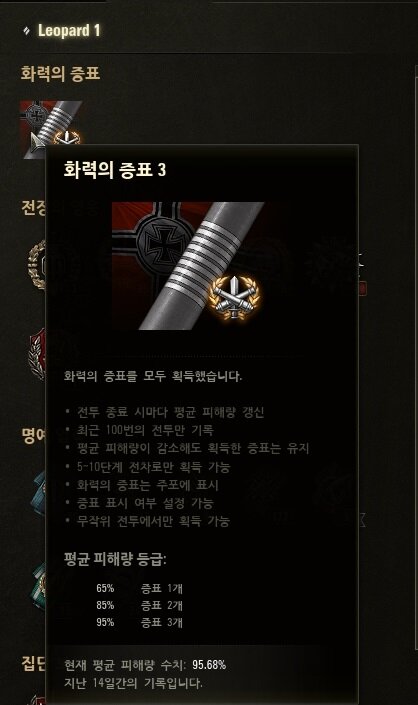Click the 95% 증표 3개 rating row

coord(139,622)
